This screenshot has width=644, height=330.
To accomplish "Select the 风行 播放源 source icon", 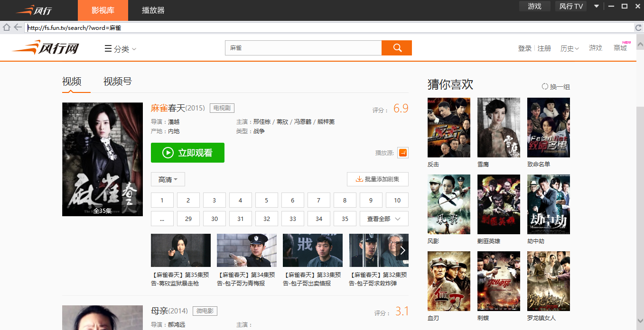I will [x=402, y=153].
